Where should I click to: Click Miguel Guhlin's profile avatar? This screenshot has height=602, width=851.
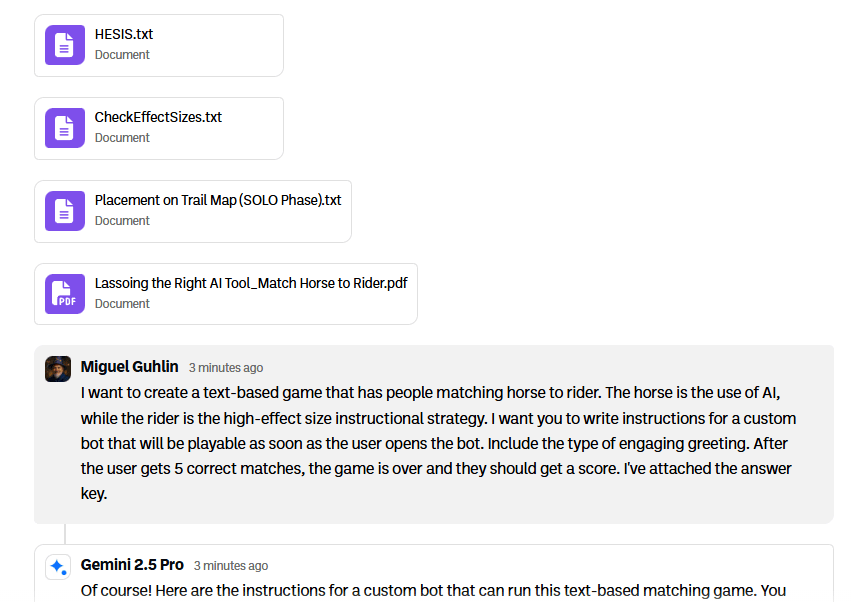[58, 368]
